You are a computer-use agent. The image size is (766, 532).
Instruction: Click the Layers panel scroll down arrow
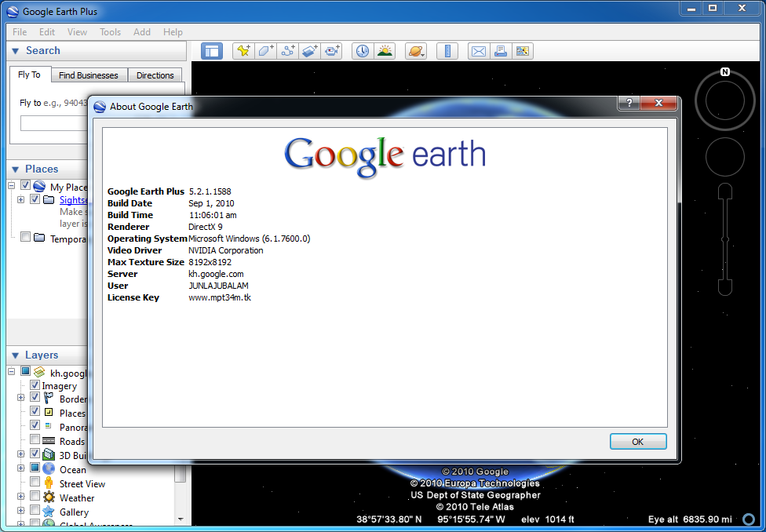(x=181, y=519)
